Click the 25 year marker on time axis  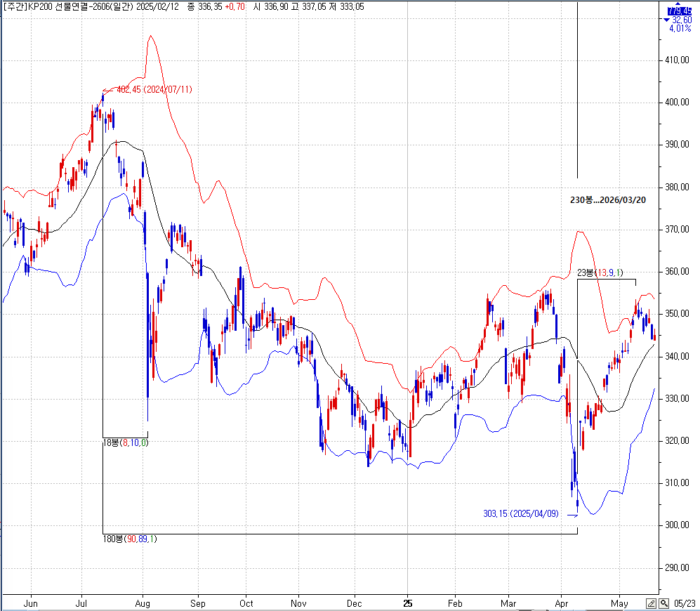(408, 603)
